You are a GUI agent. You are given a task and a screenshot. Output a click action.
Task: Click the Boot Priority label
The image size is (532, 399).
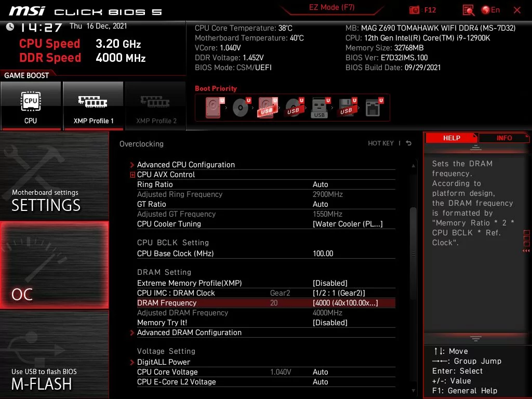point(216,88)
